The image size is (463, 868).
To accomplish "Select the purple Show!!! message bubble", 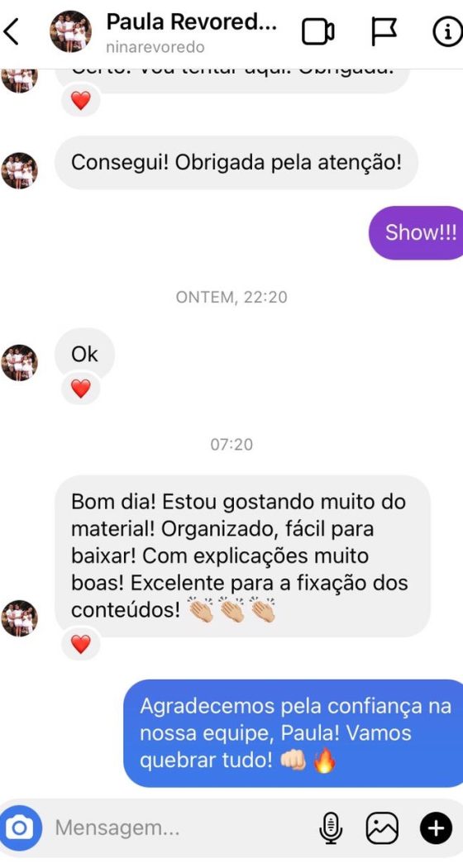I will 416,232.
